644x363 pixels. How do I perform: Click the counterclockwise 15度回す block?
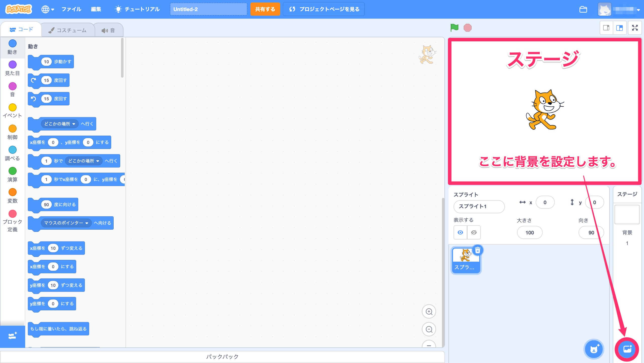pos(49,99)
